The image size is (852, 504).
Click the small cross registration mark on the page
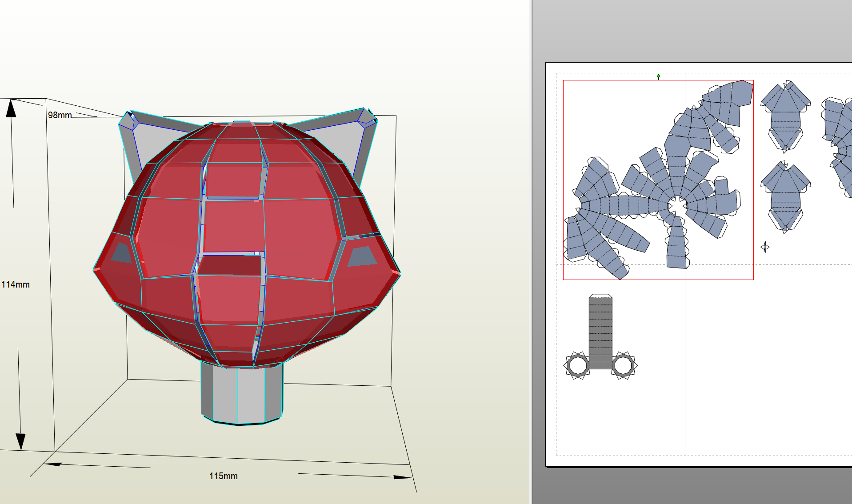765,247
